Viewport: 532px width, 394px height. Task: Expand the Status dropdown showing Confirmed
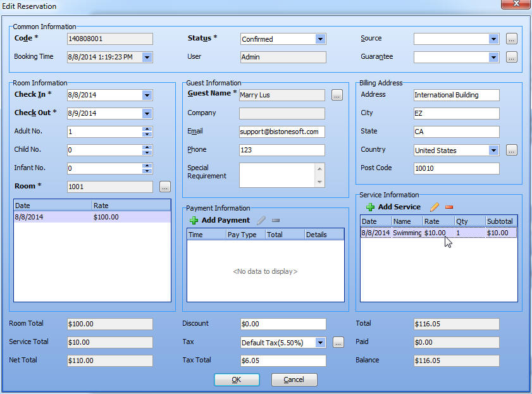(x=320, y=39)
